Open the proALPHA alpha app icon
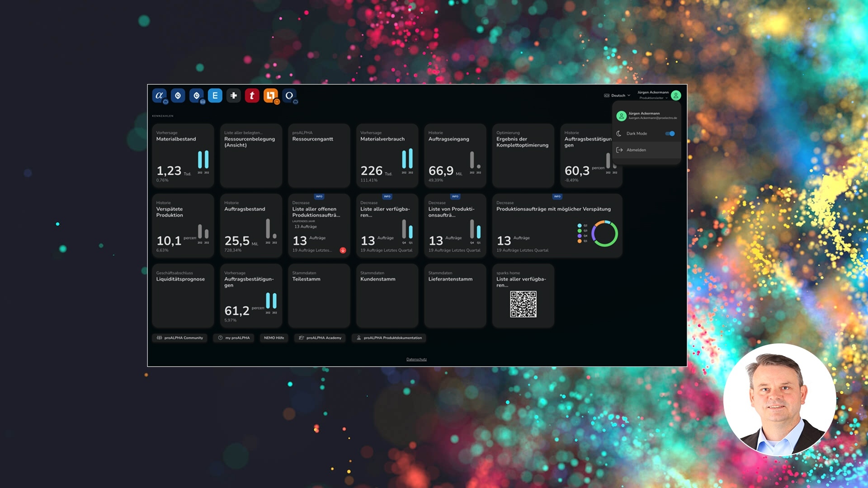 159,95
